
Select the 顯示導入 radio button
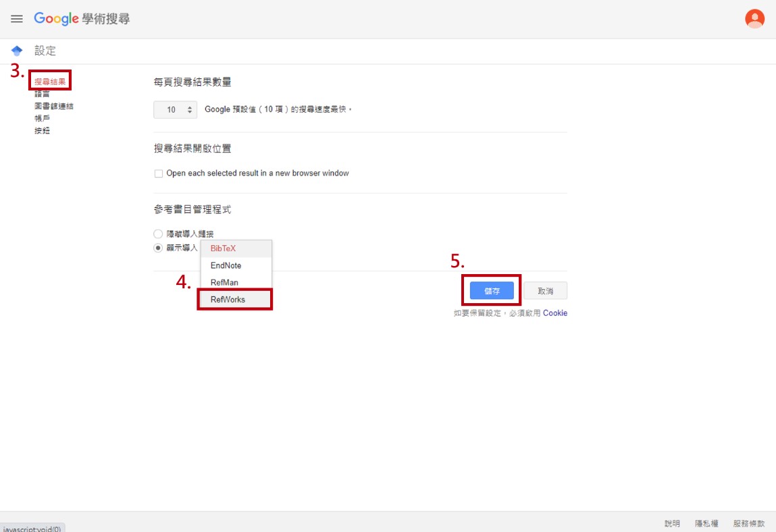(x=158, y=248)
